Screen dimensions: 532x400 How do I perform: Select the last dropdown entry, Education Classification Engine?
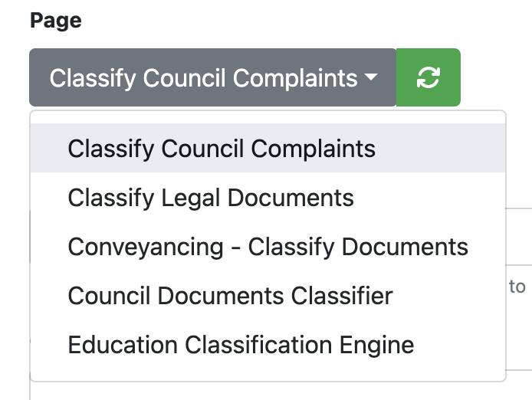241,345
